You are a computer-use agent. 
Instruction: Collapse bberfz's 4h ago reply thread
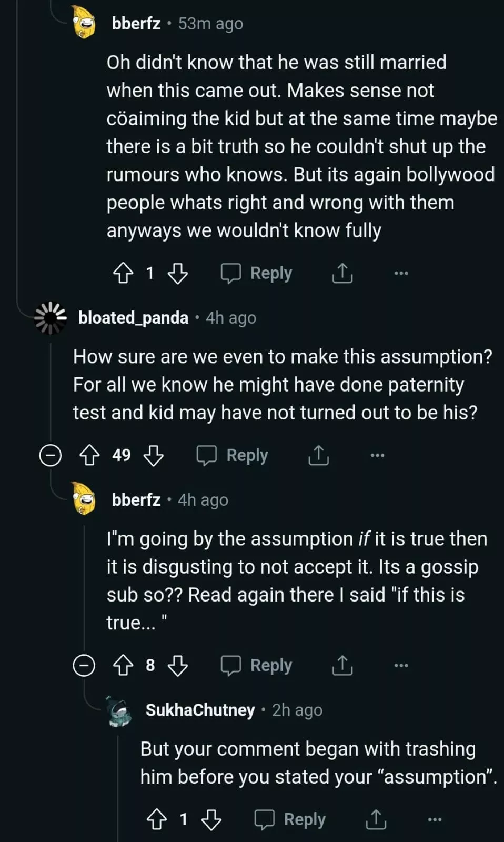pyautogui.click(x=84, y=666)
